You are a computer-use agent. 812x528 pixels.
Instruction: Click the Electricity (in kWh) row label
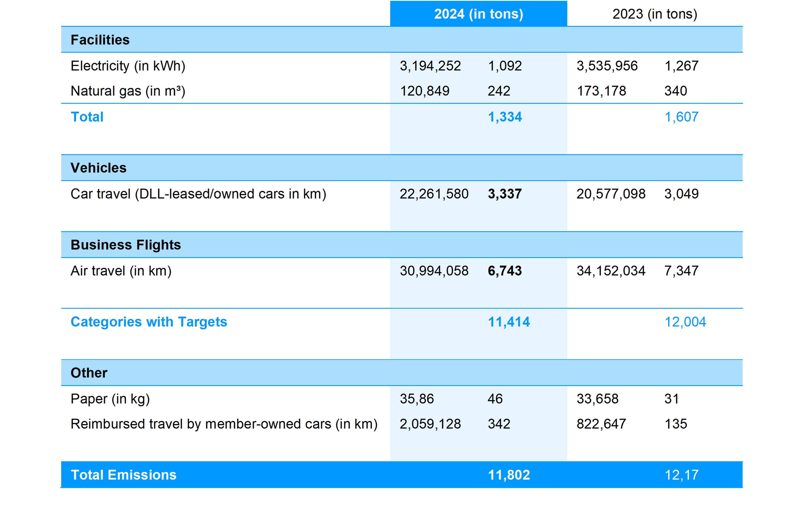pos(128,66)
